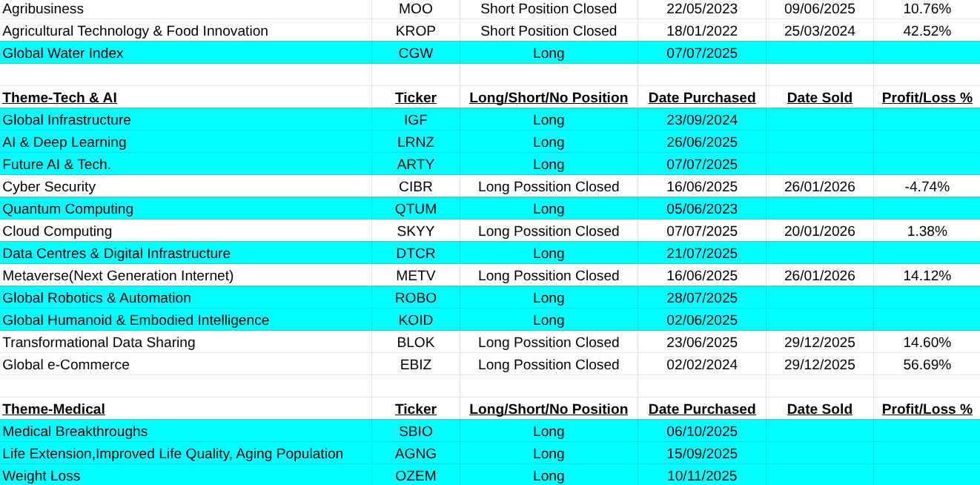Click the Metaverse(Next Generation Internet) cell
980x485 pixels.
click(x=118, y=276)
